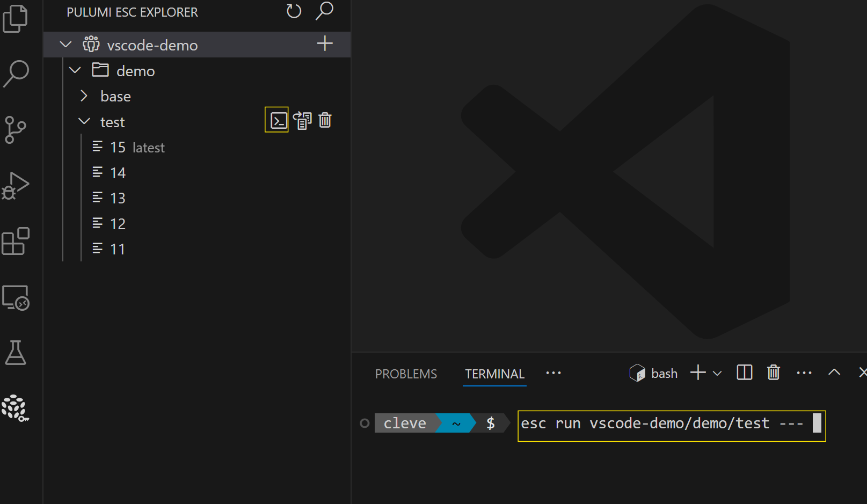Delete the test environment

(x=324, y=120)
